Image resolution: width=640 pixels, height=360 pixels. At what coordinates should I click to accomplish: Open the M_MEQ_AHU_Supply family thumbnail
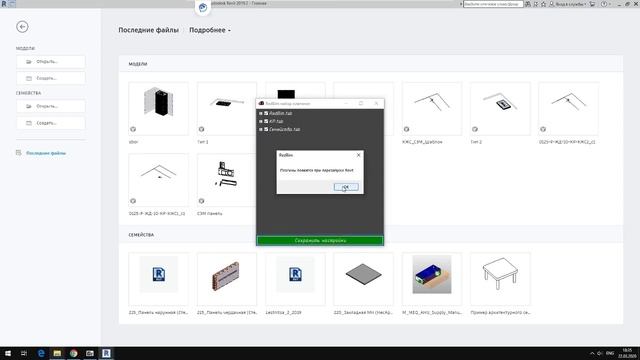pyautogui.click(x=432, y=279)
